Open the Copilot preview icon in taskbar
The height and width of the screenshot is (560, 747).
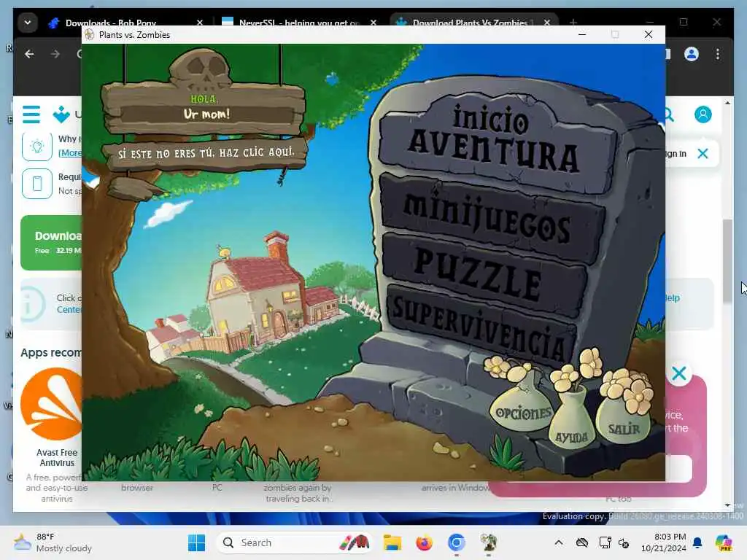click(x=724, y=542)
